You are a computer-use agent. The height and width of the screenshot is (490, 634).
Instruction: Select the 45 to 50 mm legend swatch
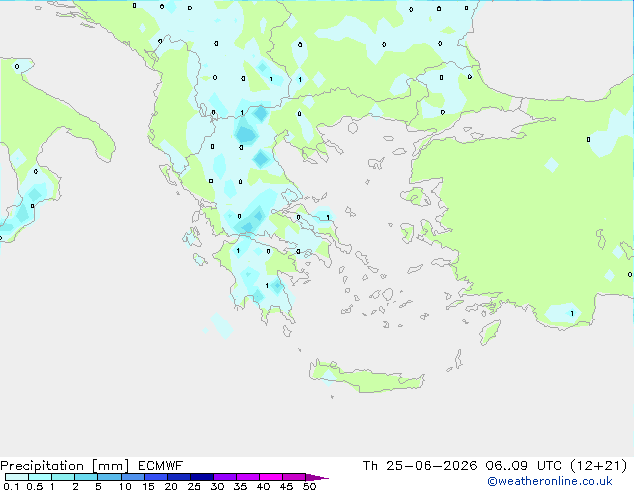(x=294, y=477)
